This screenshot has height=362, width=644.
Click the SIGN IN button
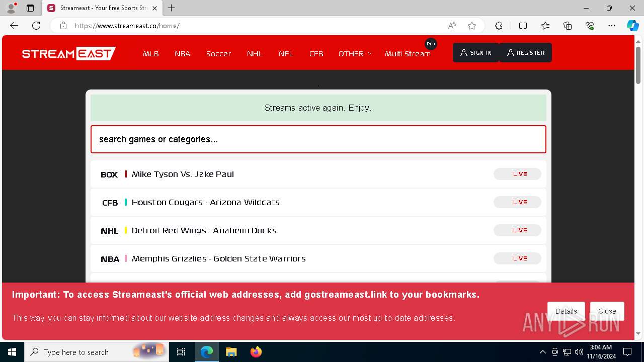[476, 53]
